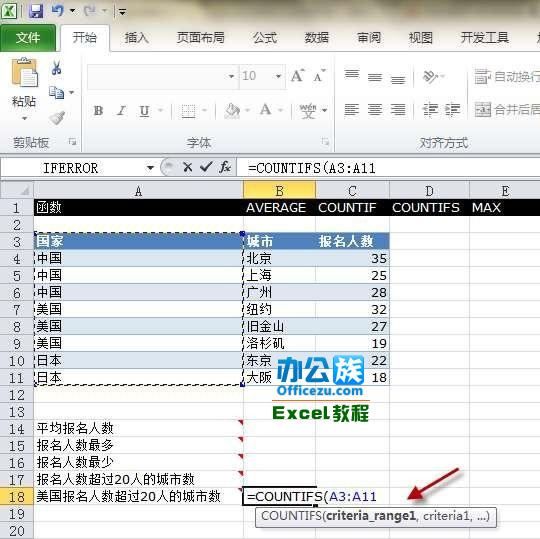The image size is (540, 539).
Task: Click cell 报名人数超过20人的城市数
Action: point(138,479)
